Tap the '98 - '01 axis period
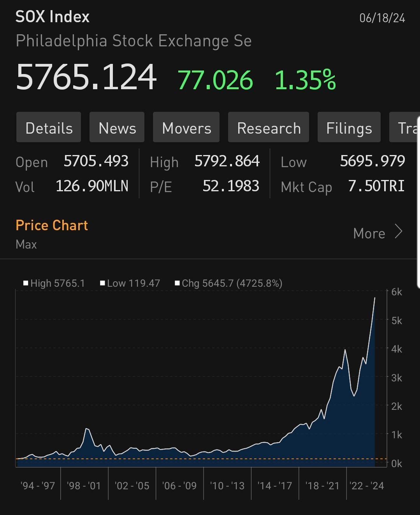 tap(84, 486)
